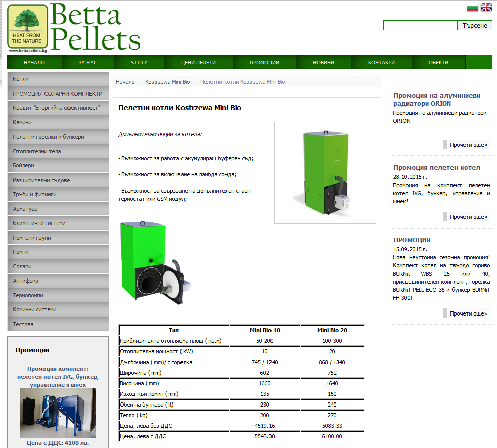Select the STILLY navigation item
The width and height of the screenshot is (497, 448).
pos(139,62)
